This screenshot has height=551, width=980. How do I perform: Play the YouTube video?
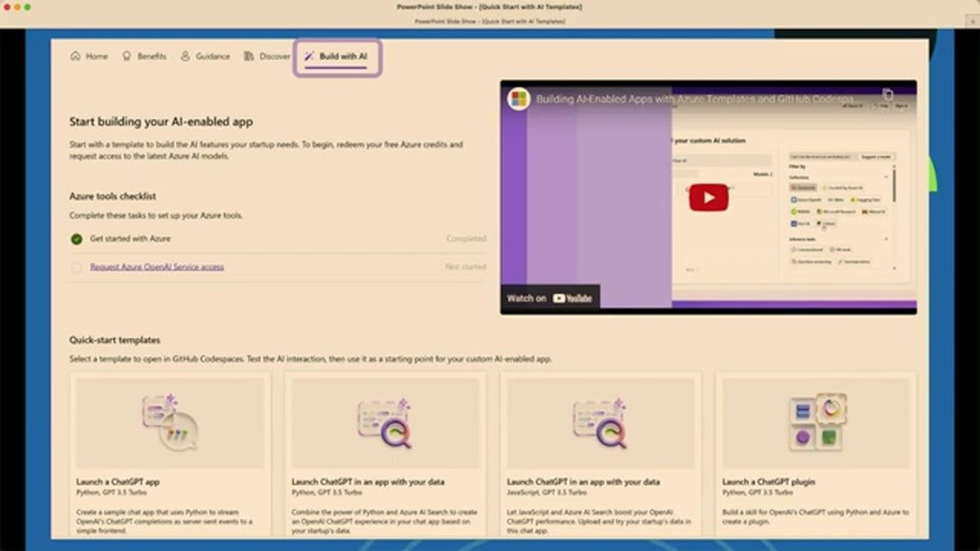708,198
